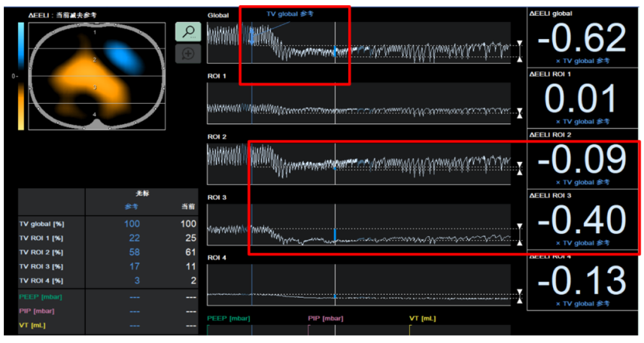Click the ROI 3 waveform scale arrows icon

[520, 235]
